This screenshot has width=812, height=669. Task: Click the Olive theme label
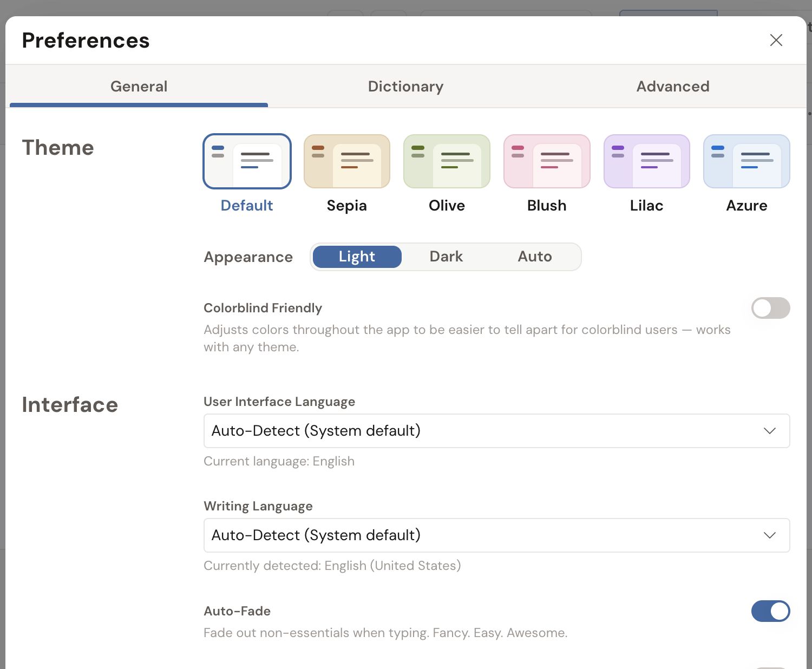pos(447,206)
